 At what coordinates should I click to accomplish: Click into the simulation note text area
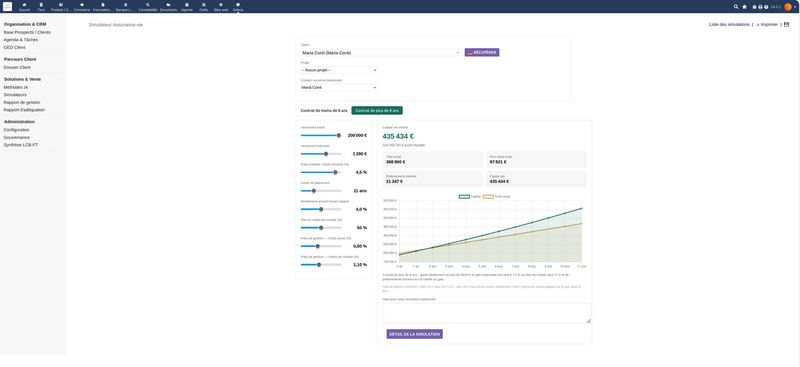[x=487, y=313]
